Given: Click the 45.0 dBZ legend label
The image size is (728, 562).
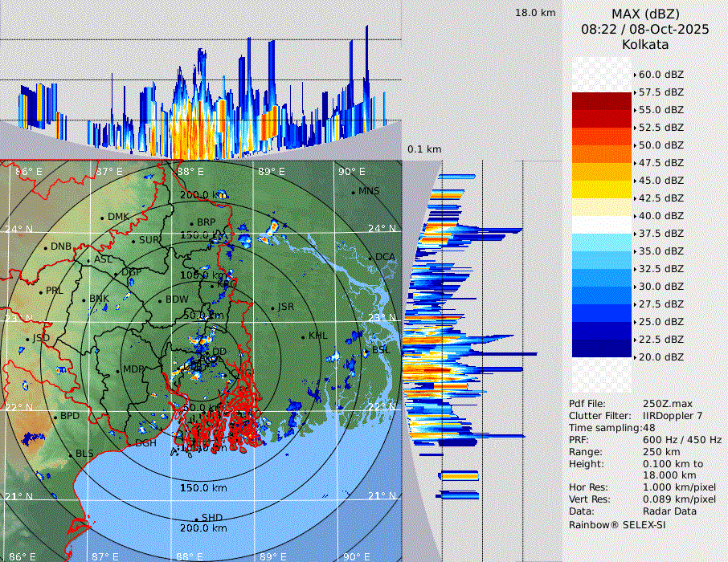Looking at the screenshot, I should tap(661, 181).
